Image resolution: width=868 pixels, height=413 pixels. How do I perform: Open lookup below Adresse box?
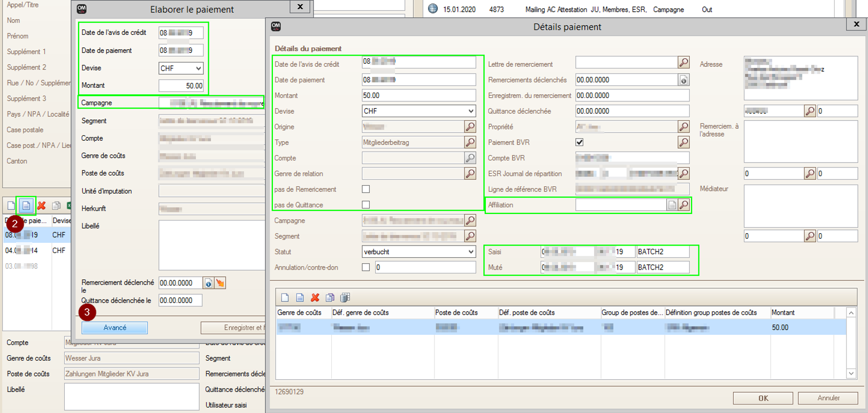point(810,111)
